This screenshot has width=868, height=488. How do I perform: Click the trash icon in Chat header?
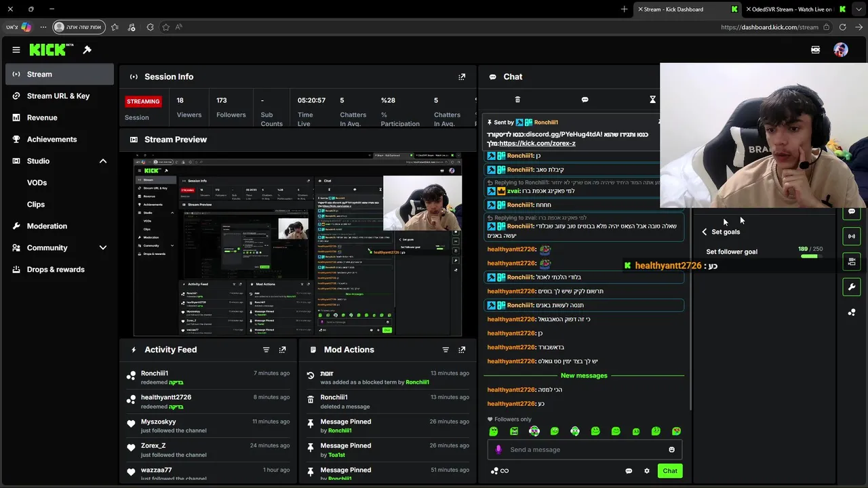click(x=517, y=100)
